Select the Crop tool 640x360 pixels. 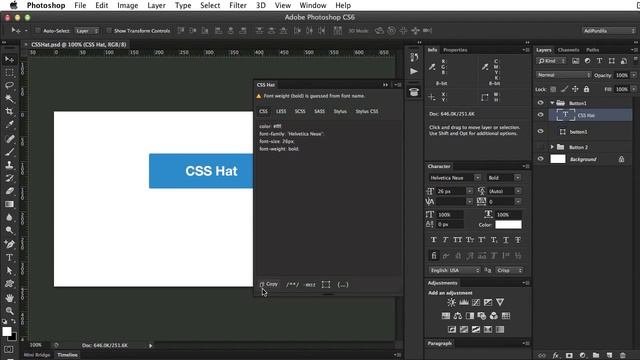click(9, 111)
